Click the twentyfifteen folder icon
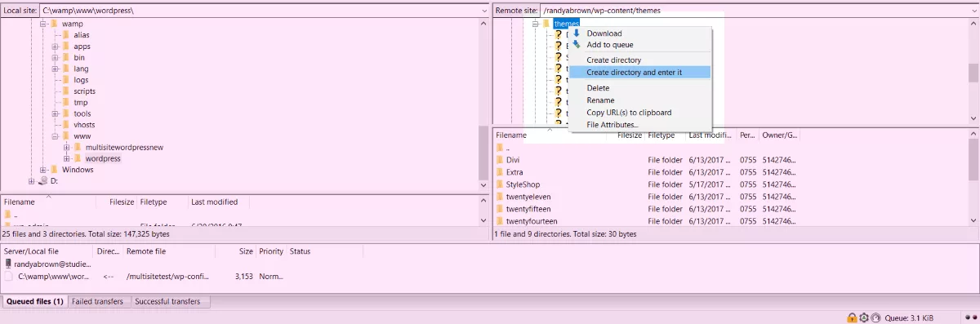Image resolution: width=980 pixels, height=324 pixels. (500, 209)
